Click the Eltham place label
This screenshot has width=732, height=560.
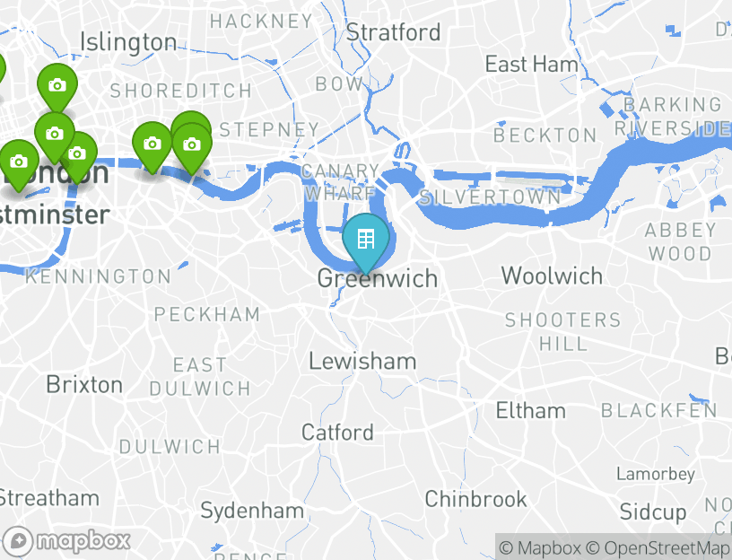(x=531, y=411)
